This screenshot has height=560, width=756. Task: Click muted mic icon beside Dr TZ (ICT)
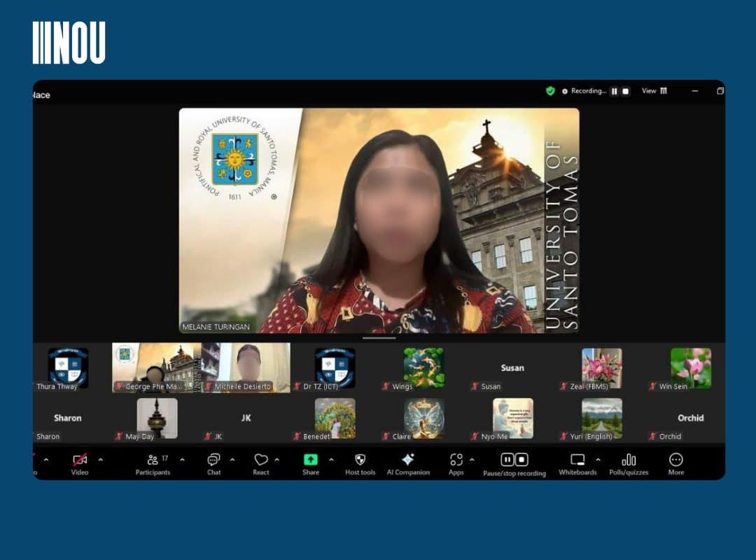[x=297, y=386]
